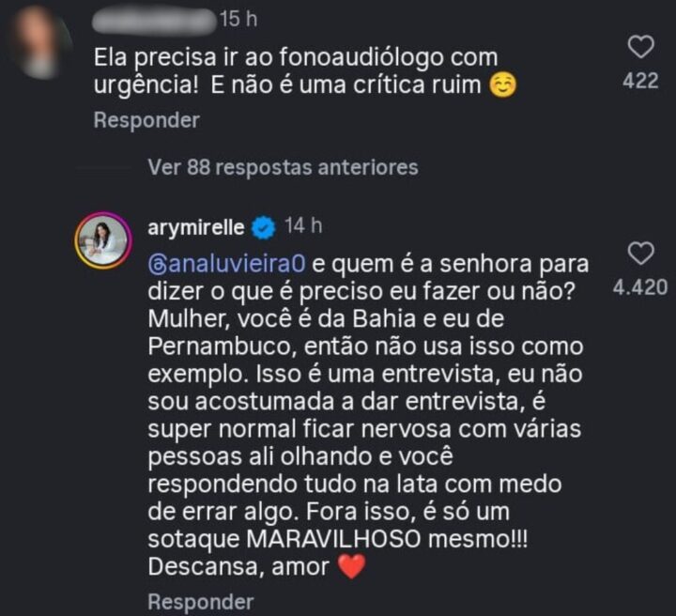Click Responder under the first comment
The width and height of the screenshot is (676, 616).
click(x=146, y=120)
